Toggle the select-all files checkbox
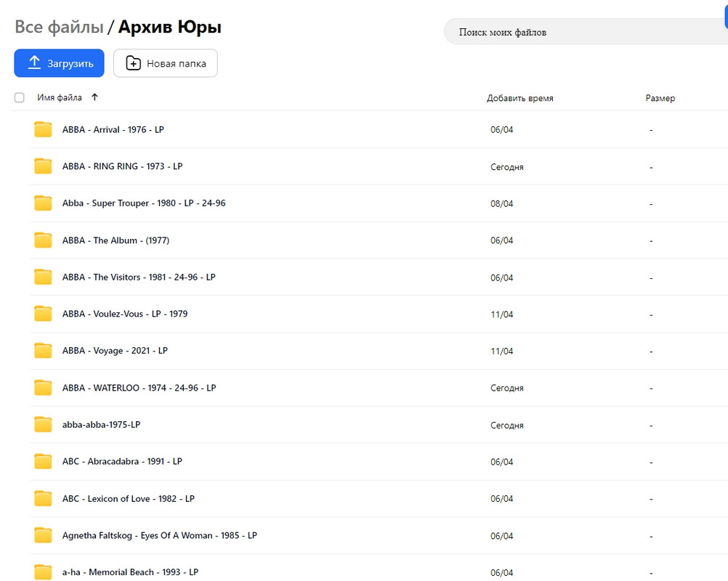The image size is (728, 581). pyautogui.click(x=19, y=97)
